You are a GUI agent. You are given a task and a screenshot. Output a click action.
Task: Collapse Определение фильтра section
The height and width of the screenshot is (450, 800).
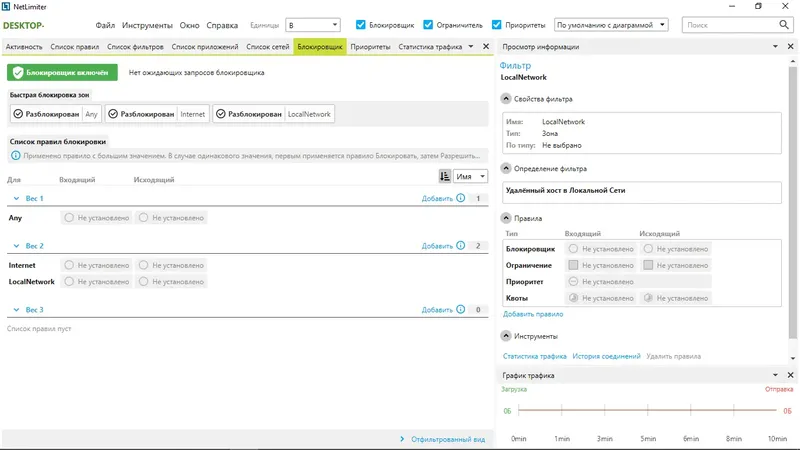506,168
